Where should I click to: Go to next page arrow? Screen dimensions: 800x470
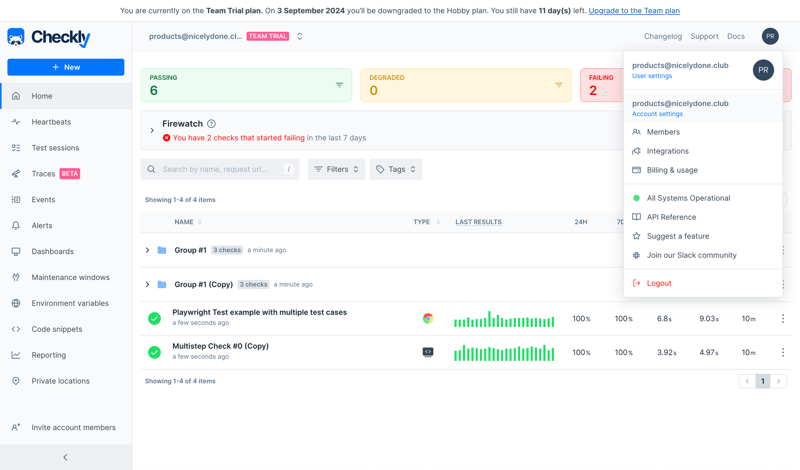(x=779, y=381)
